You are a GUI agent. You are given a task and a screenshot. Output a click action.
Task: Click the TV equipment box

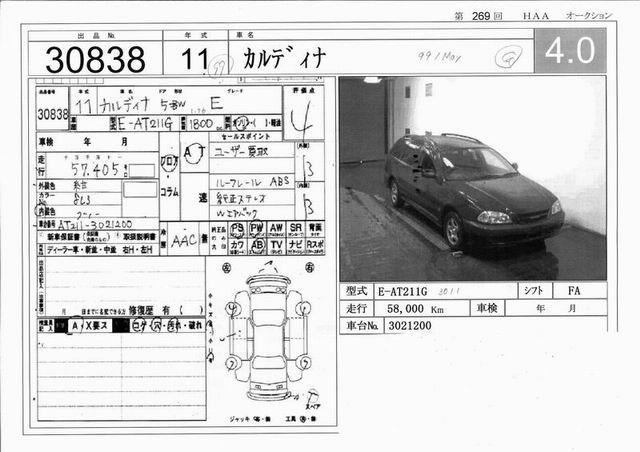pos(276,246)
